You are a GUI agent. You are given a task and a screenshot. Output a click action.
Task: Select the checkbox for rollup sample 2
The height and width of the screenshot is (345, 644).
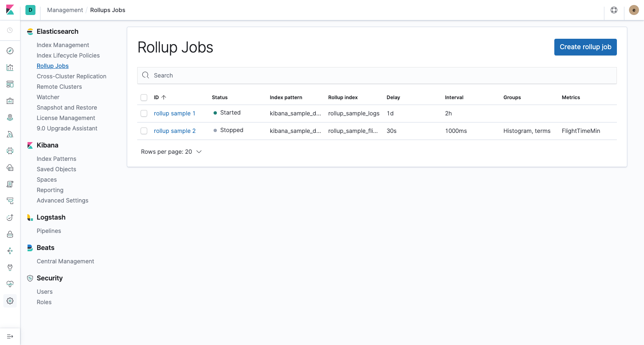tap(144, 130)
